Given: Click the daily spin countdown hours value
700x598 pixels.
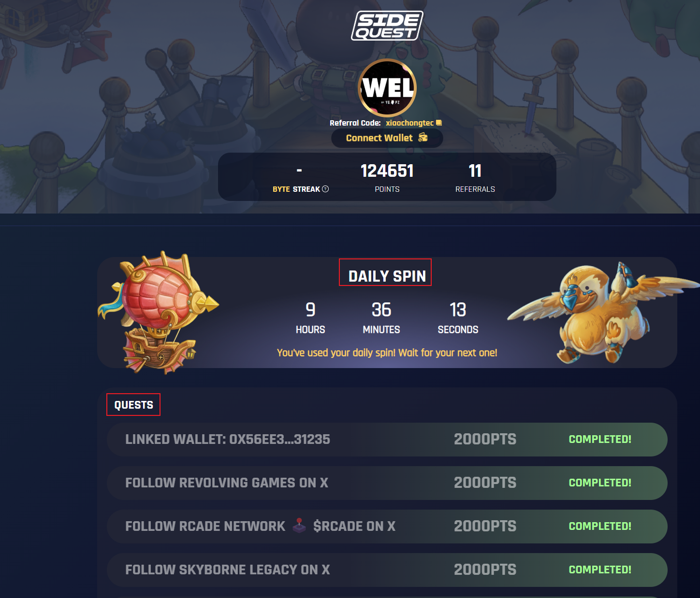Looking at the screenshot, I should pos(310,310).
